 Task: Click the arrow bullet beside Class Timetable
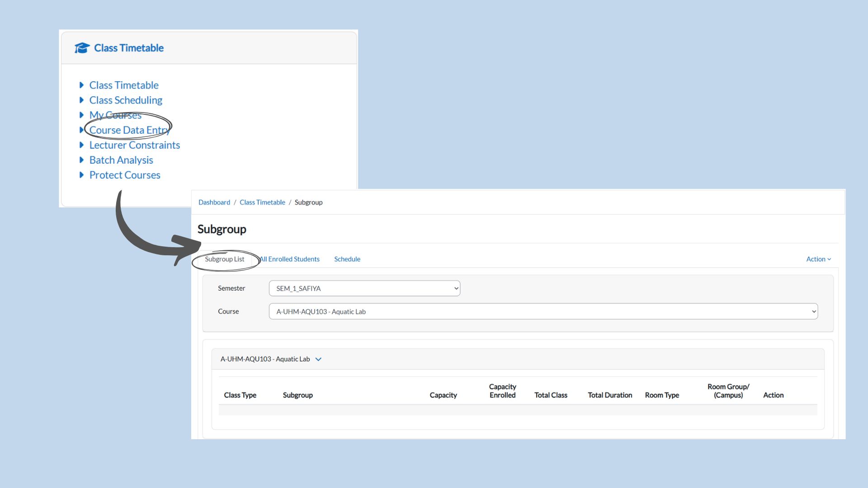coord(81,85)
